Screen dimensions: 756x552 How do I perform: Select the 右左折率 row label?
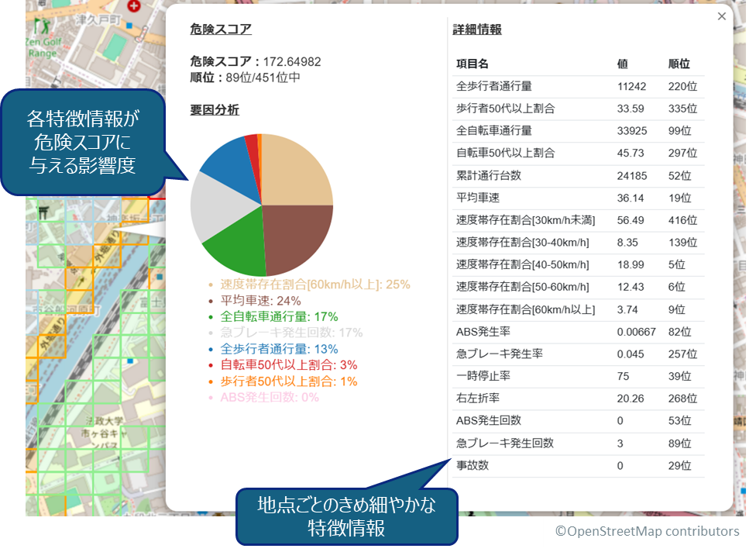[478, 398]
